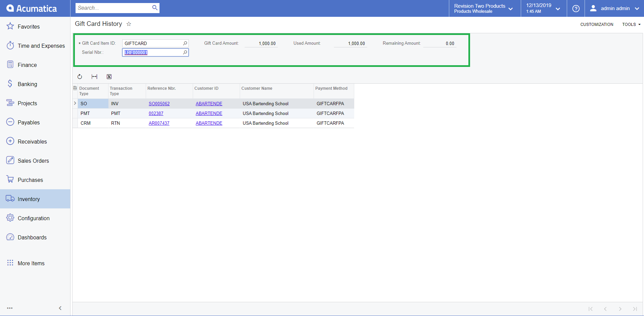This screenshot has width=644, height=316.
Task: Expand the admin admin user menu
Action: (614, 8)
